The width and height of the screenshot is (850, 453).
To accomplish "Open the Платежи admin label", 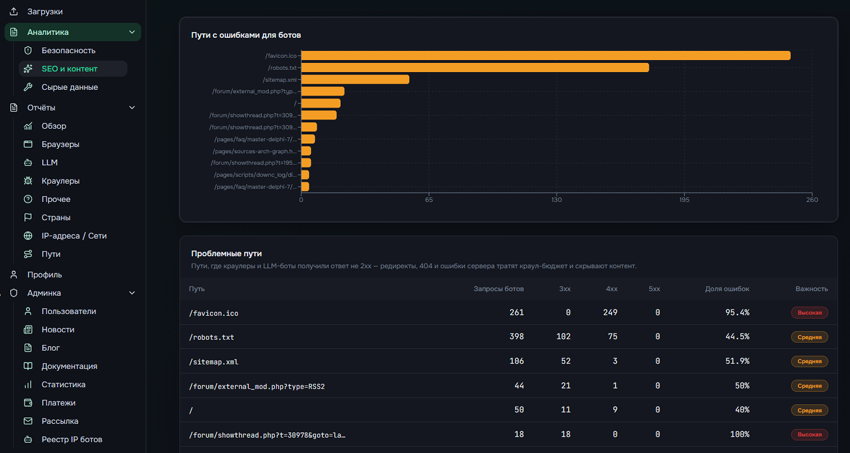I will point(59,403).
